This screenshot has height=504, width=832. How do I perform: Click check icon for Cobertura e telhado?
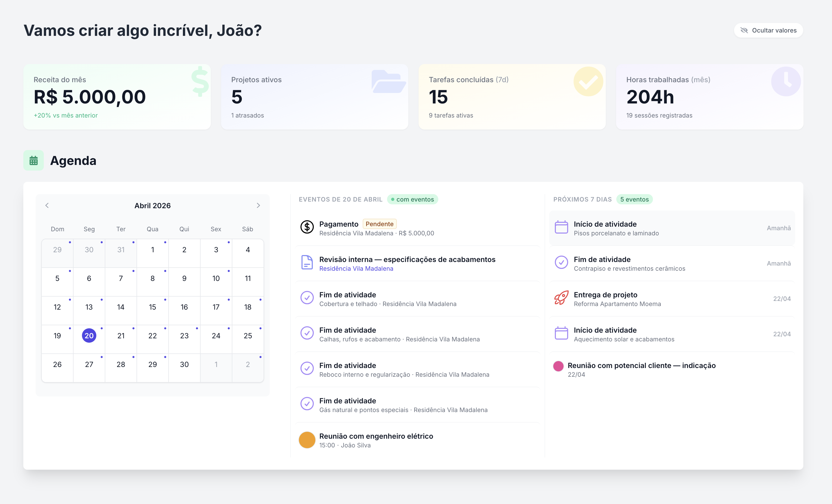[x=307, y=298]
